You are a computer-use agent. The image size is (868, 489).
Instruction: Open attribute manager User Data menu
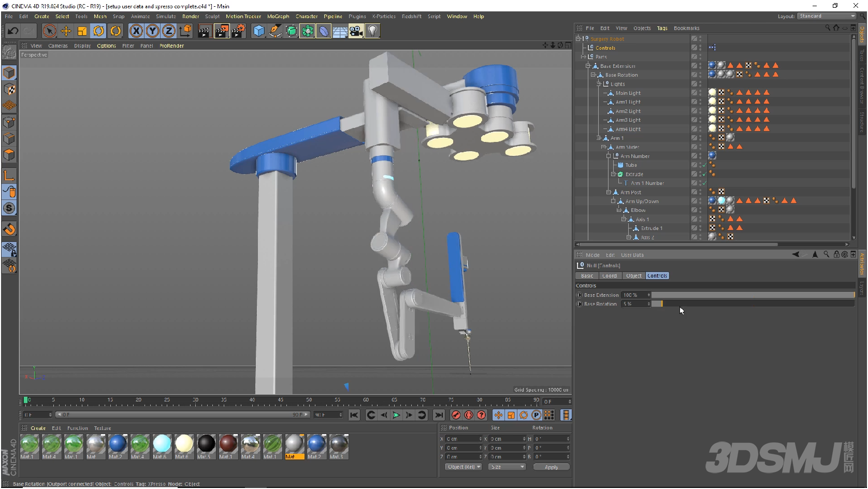tap(632, 255)
